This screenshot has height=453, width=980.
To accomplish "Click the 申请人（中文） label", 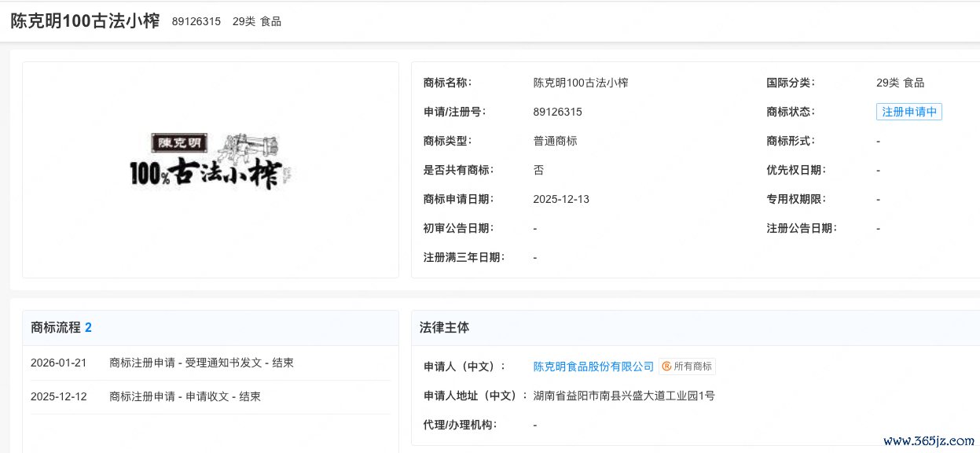I will 464,366.
